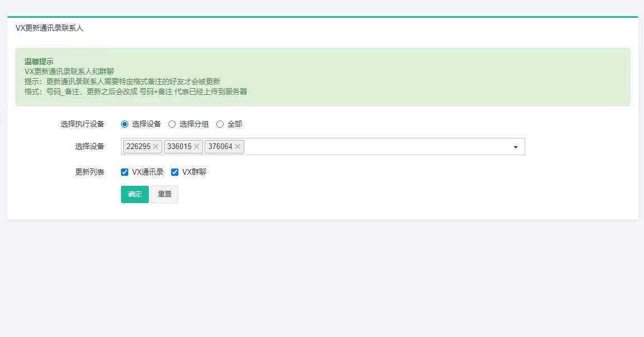
Task: Click the 温馨提示 heading
Action: coord(39,61)
